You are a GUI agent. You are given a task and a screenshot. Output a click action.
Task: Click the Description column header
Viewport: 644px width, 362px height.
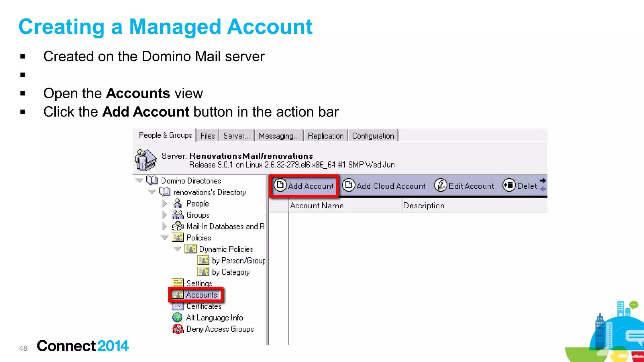tap(475, 206)
